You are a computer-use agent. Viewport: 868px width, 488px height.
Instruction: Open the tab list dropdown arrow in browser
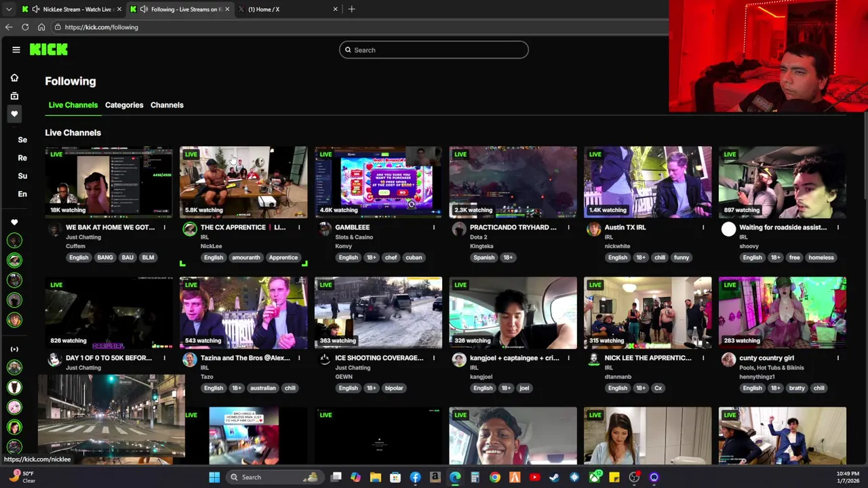[8, 9]
